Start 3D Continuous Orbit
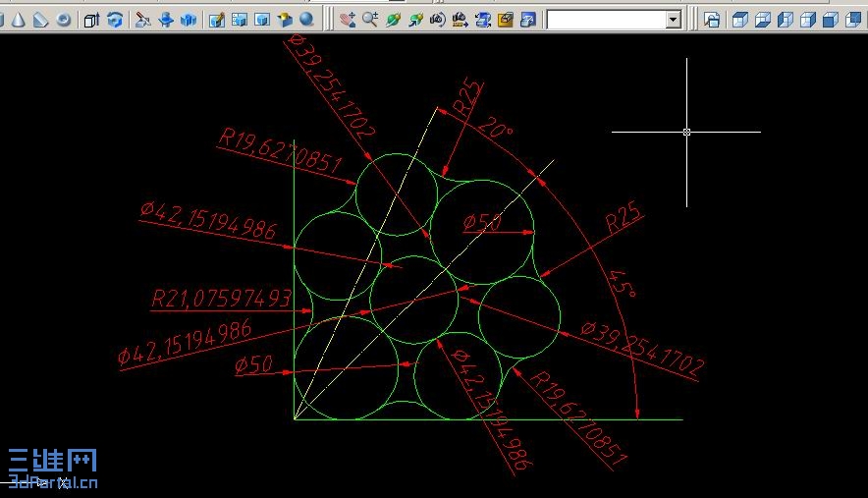The width and height of the screenshot is (868, 498). (415, 20)
